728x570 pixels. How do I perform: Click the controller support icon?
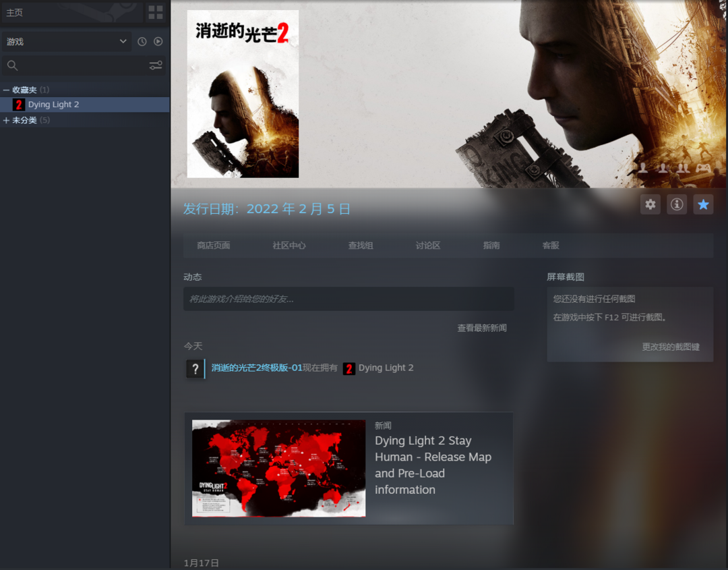pos(703,167)
